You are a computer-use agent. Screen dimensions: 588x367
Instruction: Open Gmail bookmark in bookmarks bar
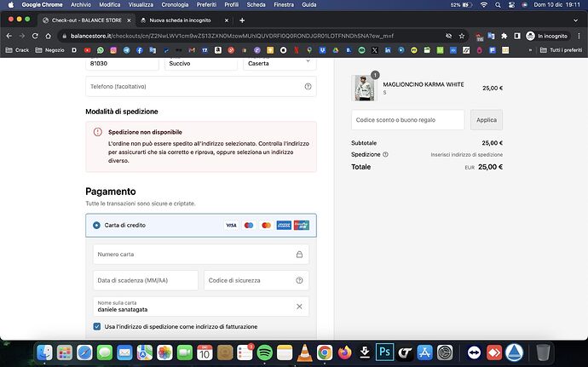pos(192,50)
